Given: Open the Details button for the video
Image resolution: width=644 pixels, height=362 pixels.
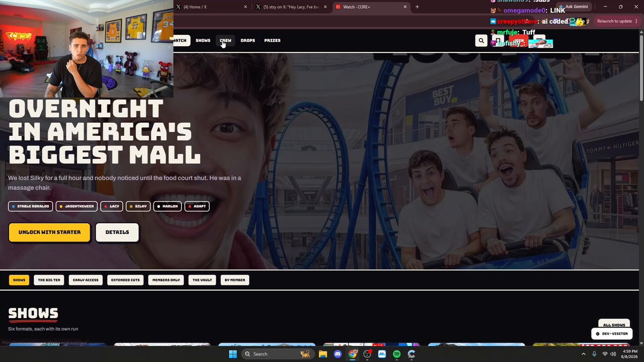Looking at the screenshot, I should click(x=117, y=232).
